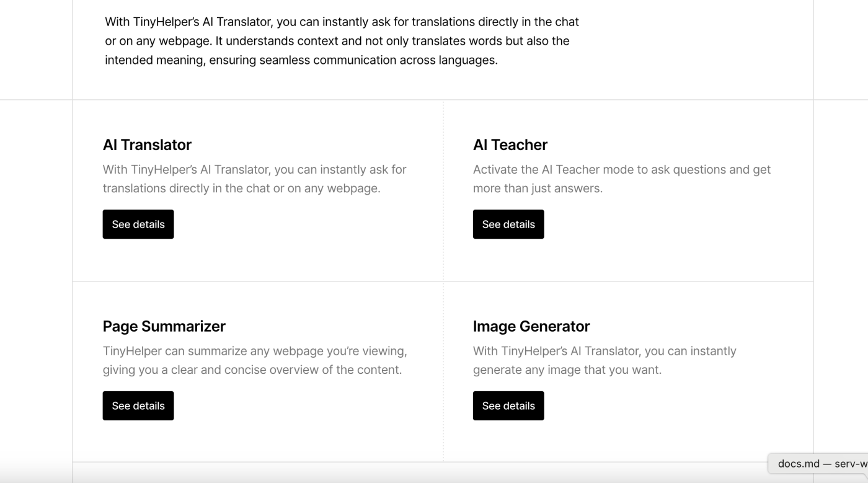Click the AI Teacher card heading
Image resolution: width=868 pixels, height=483 pixels.
[x=510, y=144]
